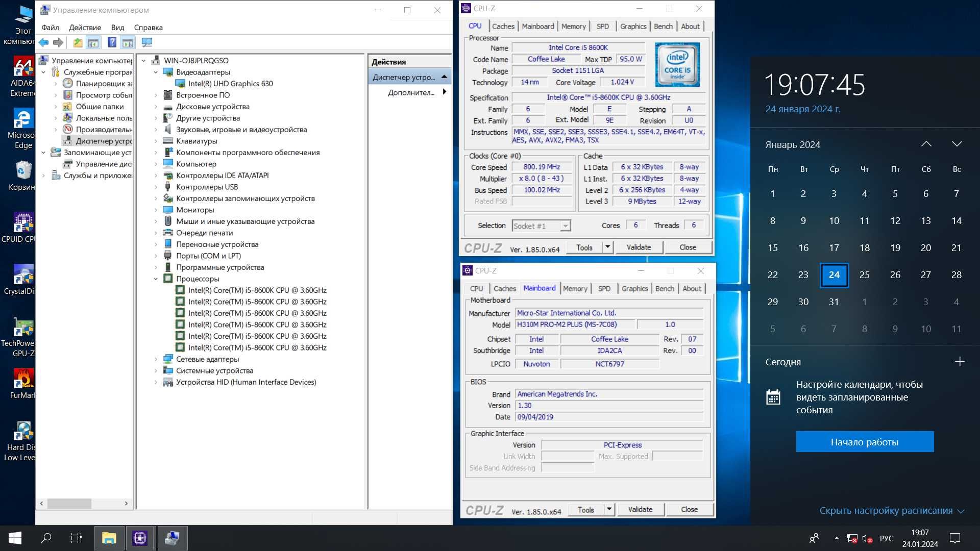This screenshot has height=551, width=980.
Task: Click the Back arrow in Computer Management toolbar
Action: pos(44,43)
